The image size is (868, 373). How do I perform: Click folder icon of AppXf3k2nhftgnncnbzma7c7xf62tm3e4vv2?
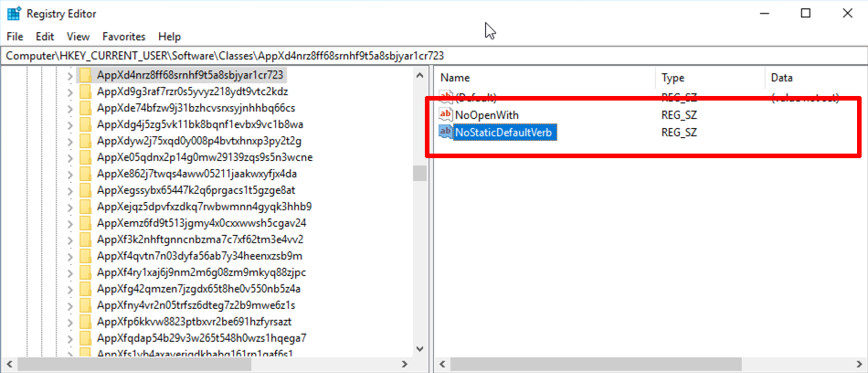point(85,240)
